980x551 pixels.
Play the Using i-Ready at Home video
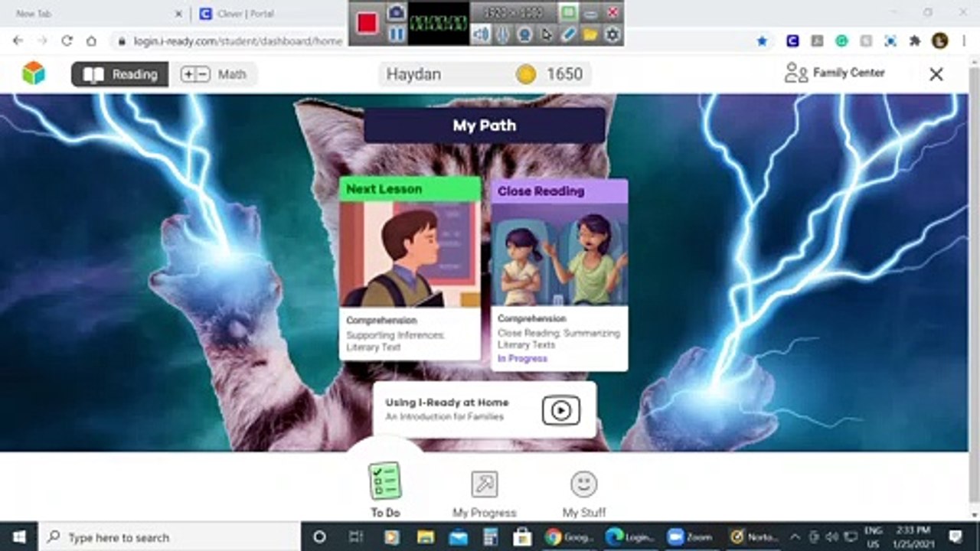click(560, 410)
